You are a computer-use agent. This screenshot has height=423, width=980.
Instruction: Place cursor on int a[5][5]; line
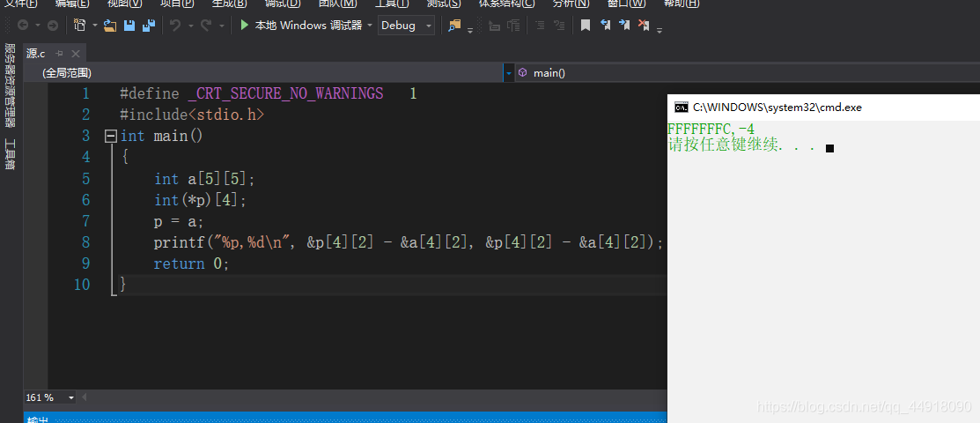(x=205, y=179)
